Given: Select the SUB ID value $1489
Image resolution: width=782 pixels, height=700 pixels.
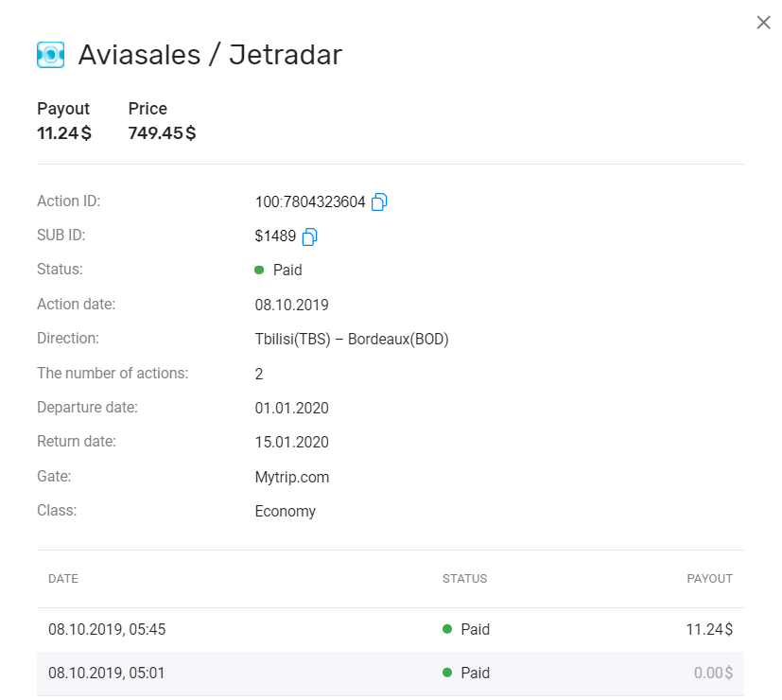Looking at the screenshot, I should coord(275,236).
